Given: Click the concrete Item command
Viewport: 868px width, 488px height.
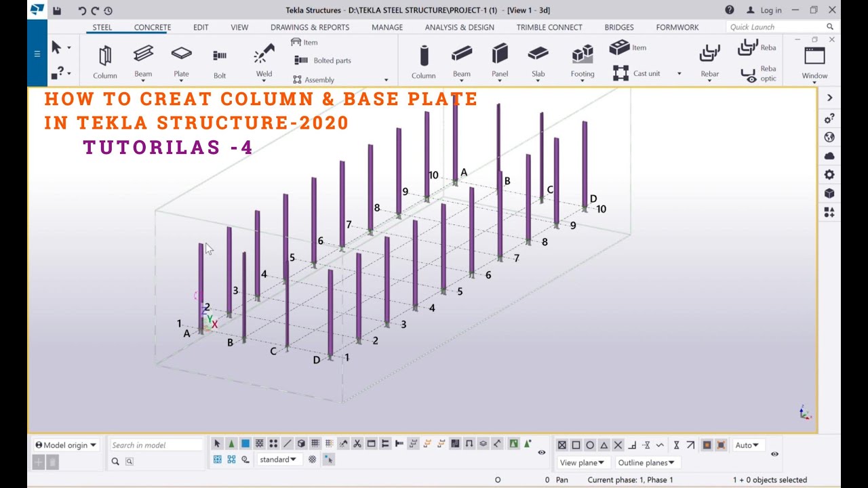Looking at the screenshot, I should [x=628, y=47].
